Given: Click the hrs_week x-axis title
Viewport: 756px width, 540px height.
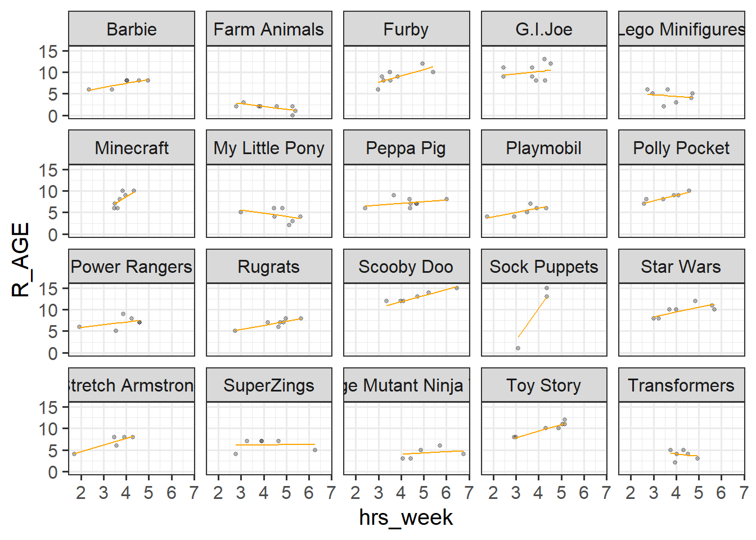Looking at the screenshot, I should point(406,517).
